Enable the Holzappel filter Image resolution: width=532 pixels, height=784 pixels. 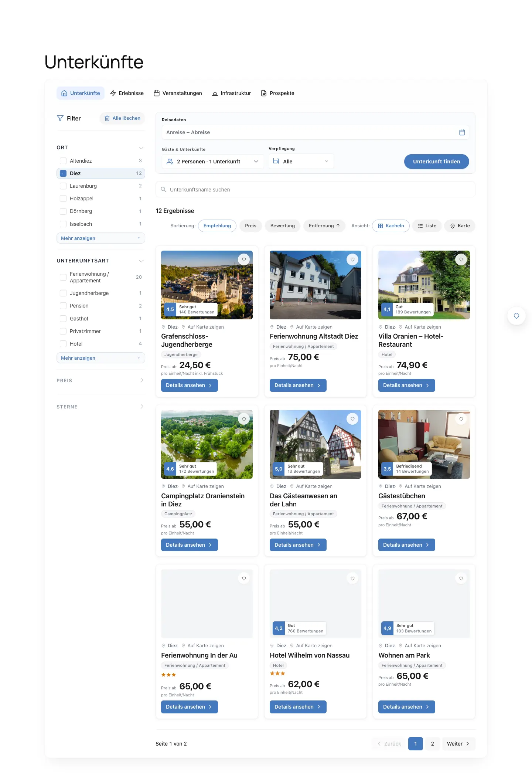(x=63, y=198)
